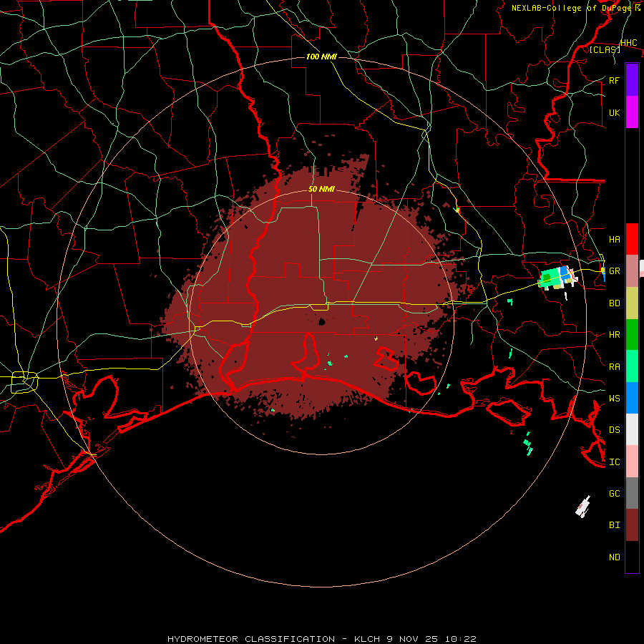
Task: Click the BI legend label
Action: (615, 525)
